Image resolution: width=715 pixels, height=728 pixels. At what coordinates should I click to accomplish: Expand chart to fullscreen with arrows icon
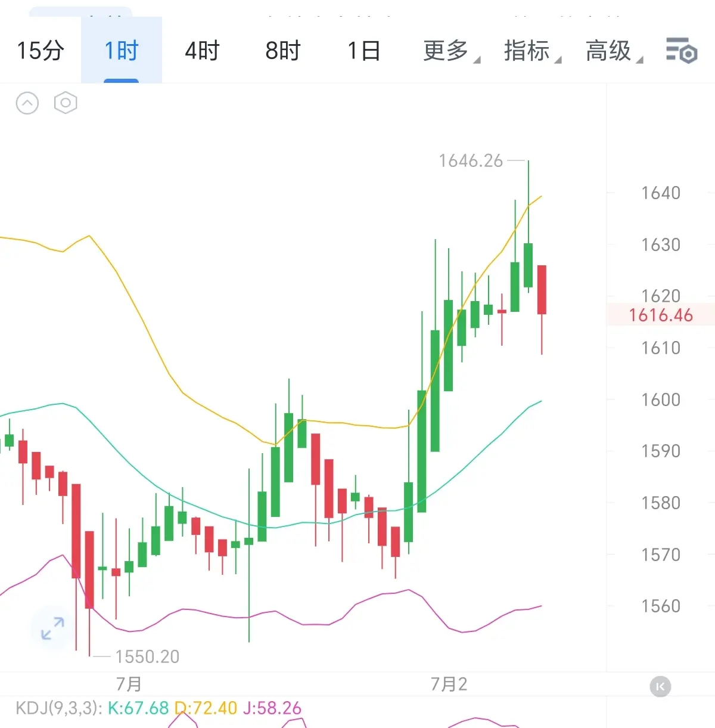tap(52, 628)
